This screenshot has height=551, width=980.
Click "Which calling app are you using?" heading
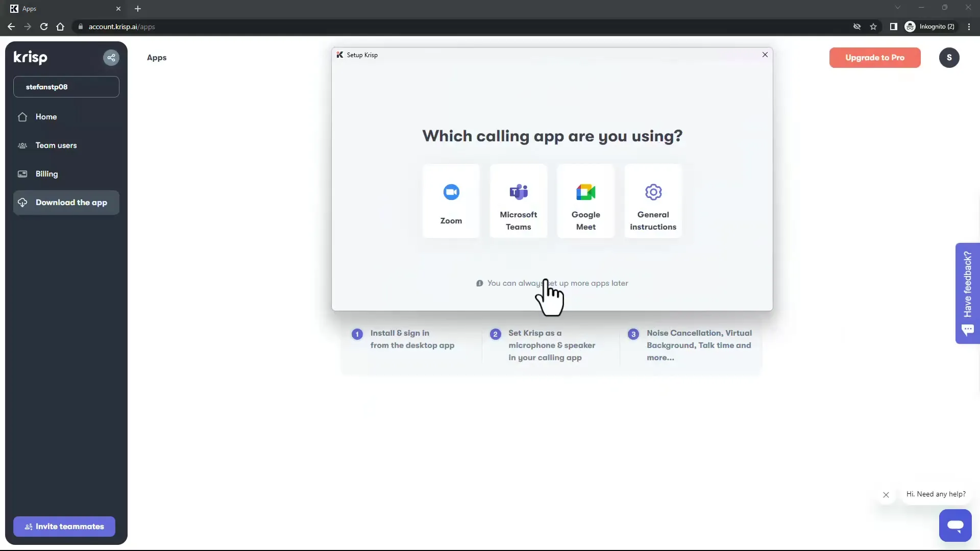coord(552,136)
